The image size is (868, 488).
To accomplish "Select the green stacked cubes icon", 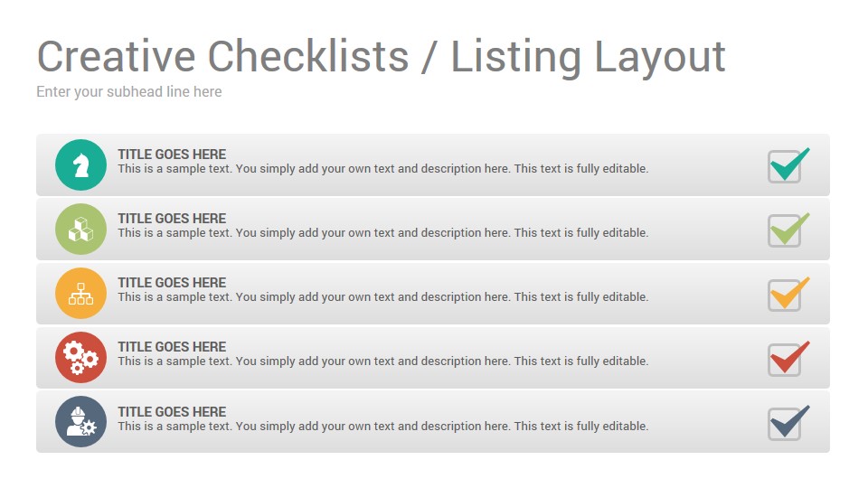I will click(x=80, y=229).
